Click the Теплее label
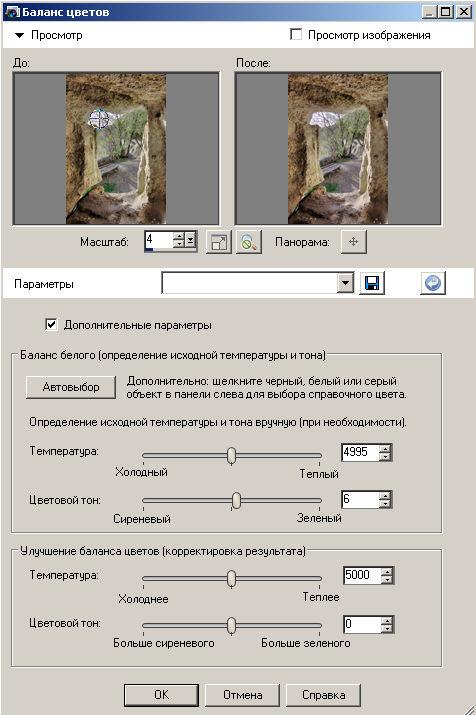476x715 pixels. coord(321,597)
